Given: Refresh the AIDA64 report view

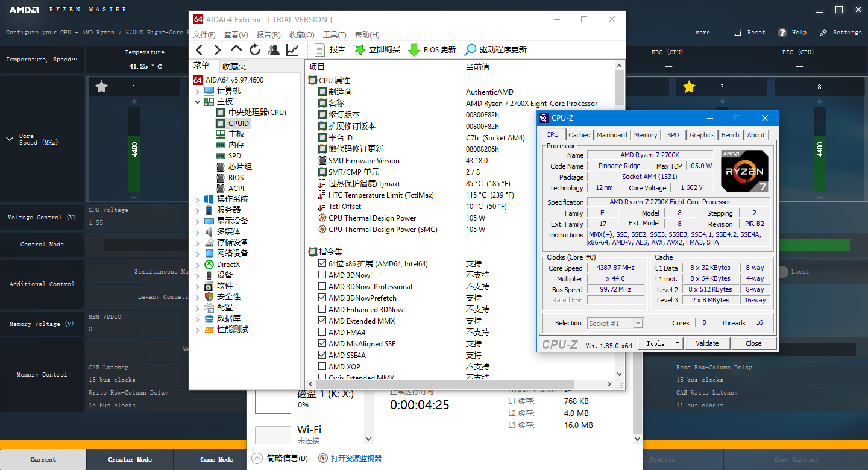Looking at the screenshot, I should (x=255, y=50).
